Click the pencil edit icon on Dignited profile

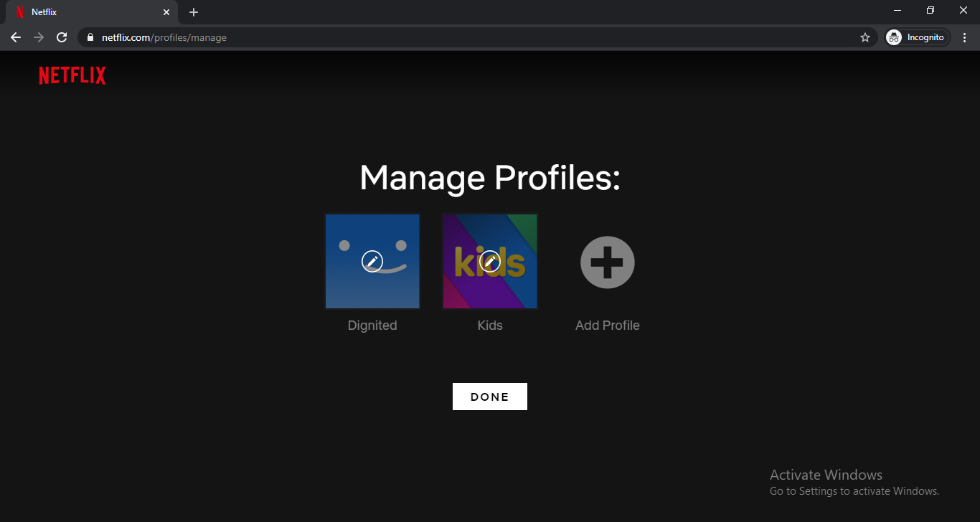tap(372, 262)
